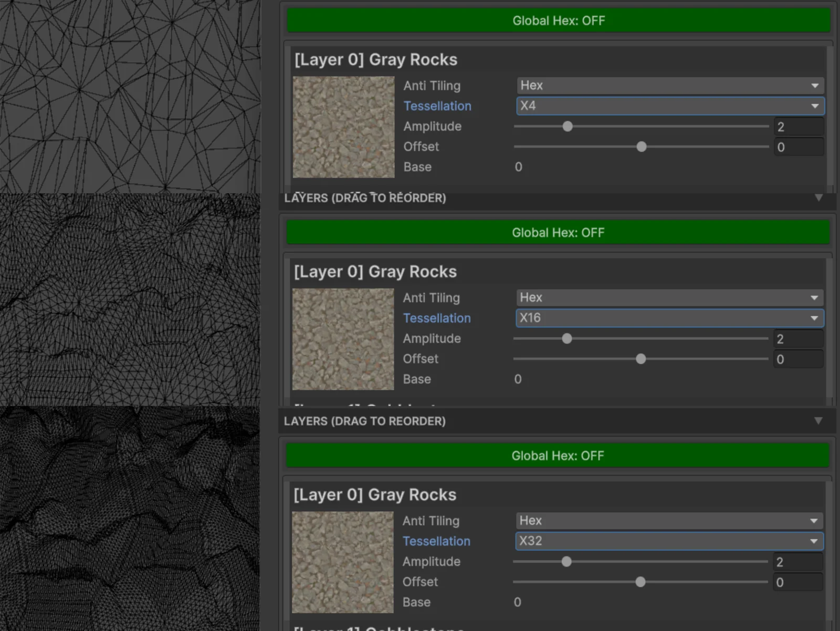Click the Offset slider in the X32 panel
840x631 pixels.
click(640, 582)
